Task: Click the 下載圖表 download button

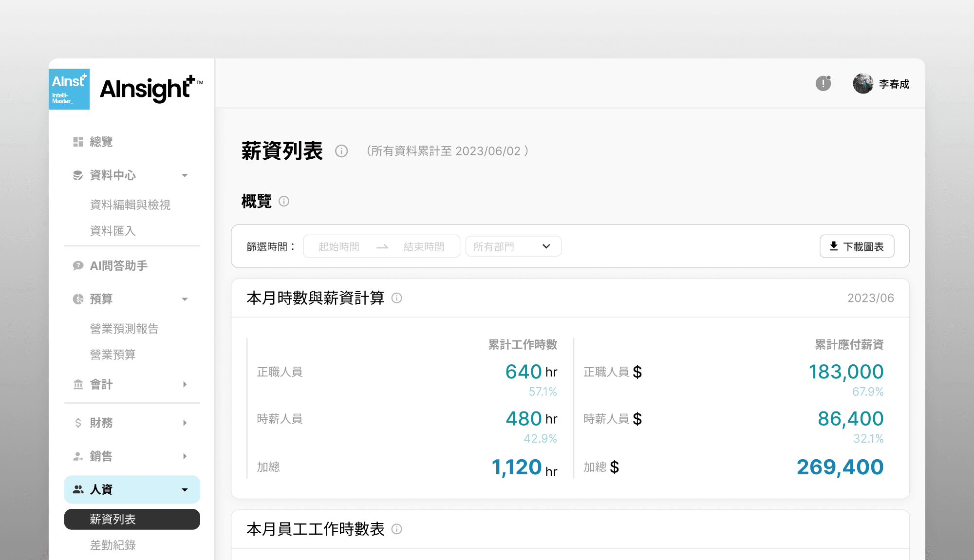Action: [x=857, y=246]
